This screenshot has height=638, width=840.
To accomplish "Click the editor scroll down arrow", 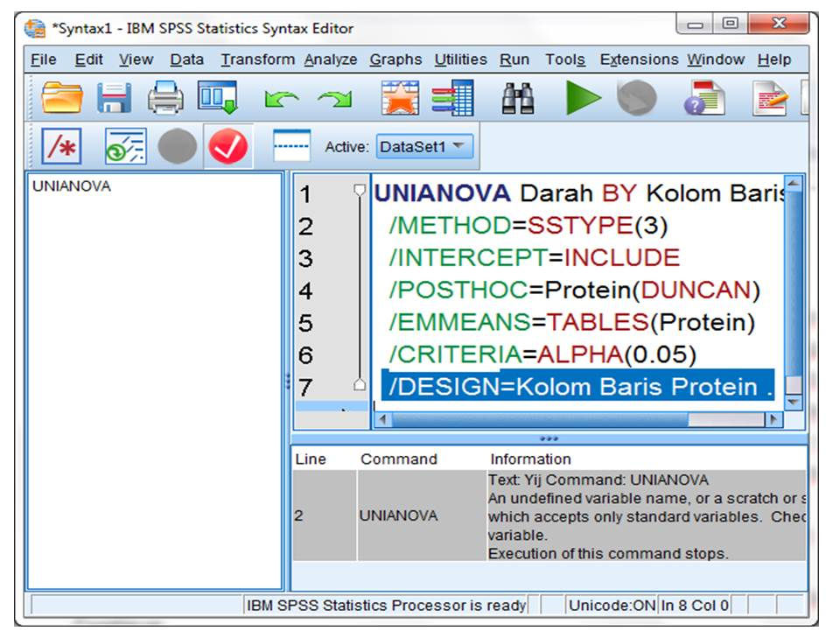I will pyautogui.click(x=794, y=401).
